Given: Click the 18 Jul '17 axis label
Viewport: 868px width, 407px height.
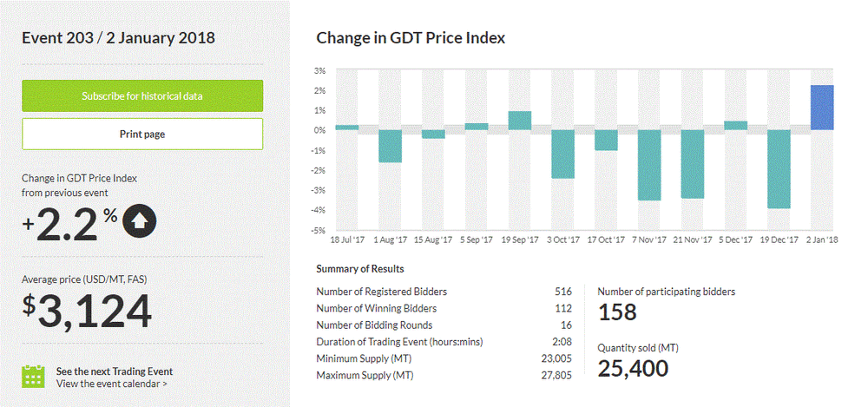Looking at the screenshot, I should click(346, 240).
